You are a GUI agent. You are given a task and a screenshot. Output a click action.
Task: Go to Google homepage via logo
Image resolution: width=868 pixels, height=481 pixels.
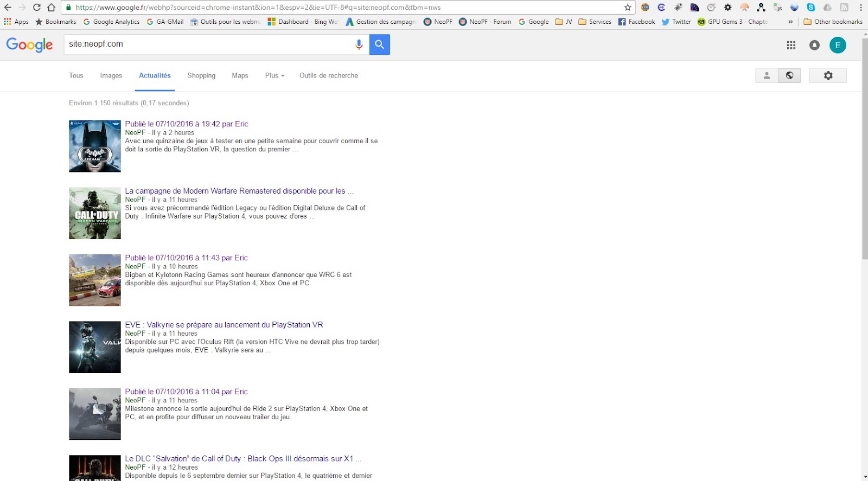pyautogui.click(x=30, y=45)
